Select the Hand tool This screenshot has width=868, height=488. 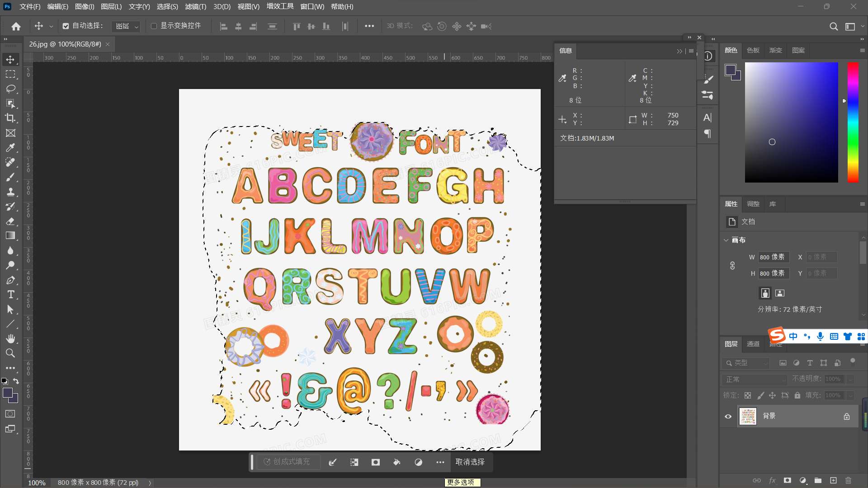10,338
